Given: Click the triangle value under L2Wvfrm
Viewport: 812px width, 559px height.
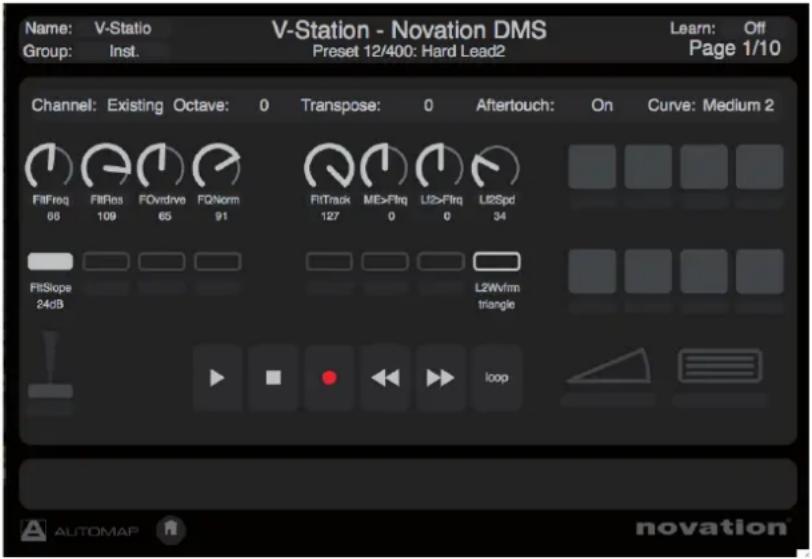Looking at the screenshot, I should 496,304.
